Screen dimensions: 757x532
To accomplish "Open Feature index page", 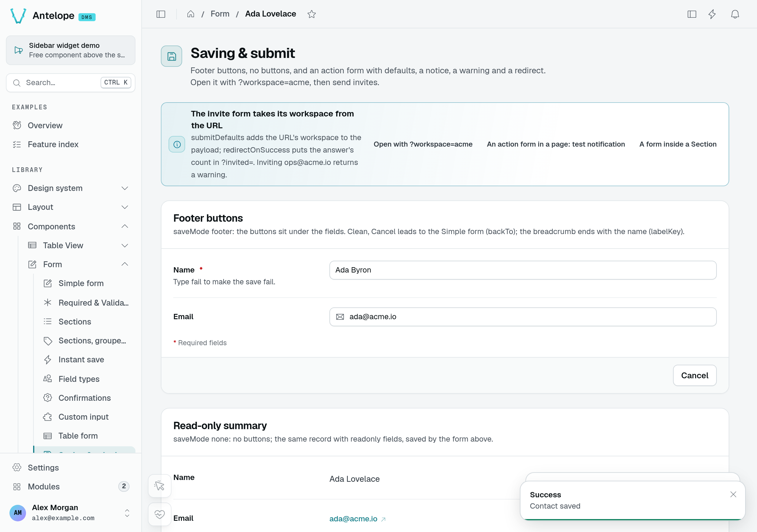I will 71,144.
